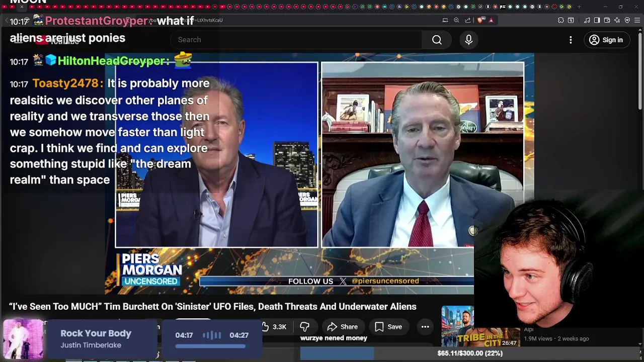Open the browser hamburger main menu

pos(637,20)
